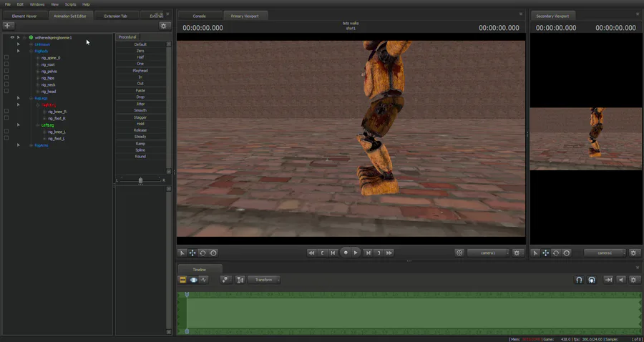Open the Secondary Viewport camera1 dropdown
This screenshot has width=644, height=342.
point(605,253)
